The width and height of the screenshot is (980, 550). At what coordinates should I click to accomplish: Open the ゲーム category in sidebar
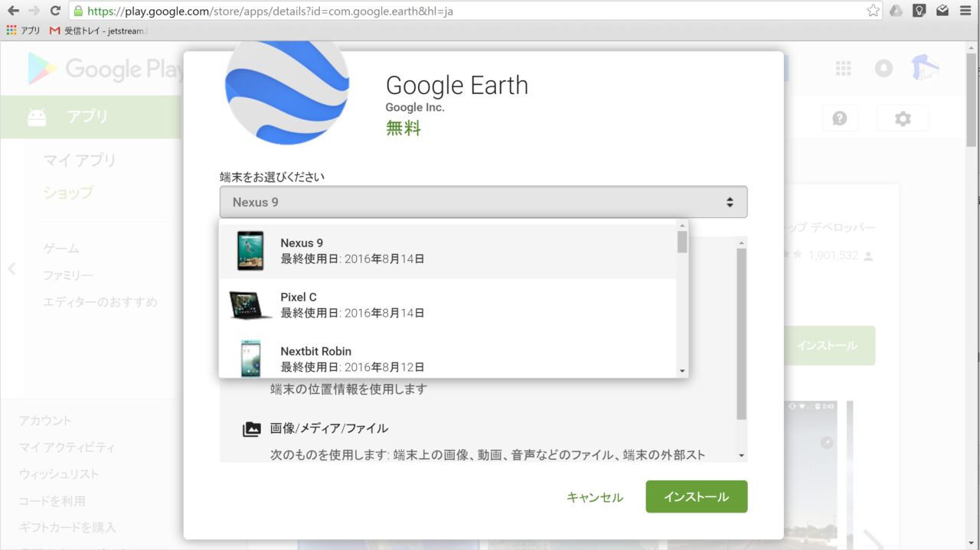click(x=61, y=249)
